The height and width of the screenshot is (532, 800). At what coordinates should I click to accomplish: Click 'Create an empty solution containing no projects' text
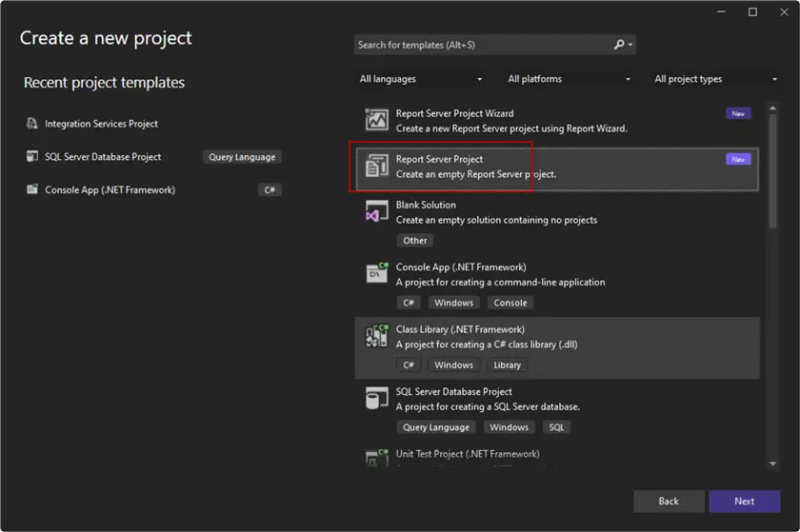496,220
